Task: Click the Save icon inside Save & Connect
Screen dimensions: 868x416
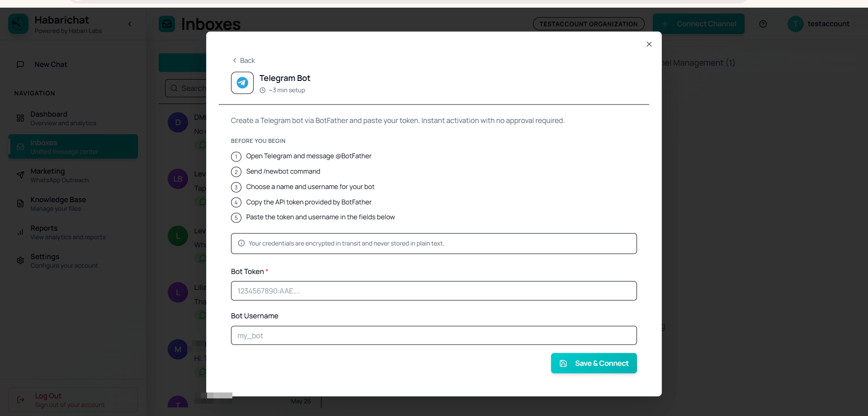Action: click(x=563, y=364)
